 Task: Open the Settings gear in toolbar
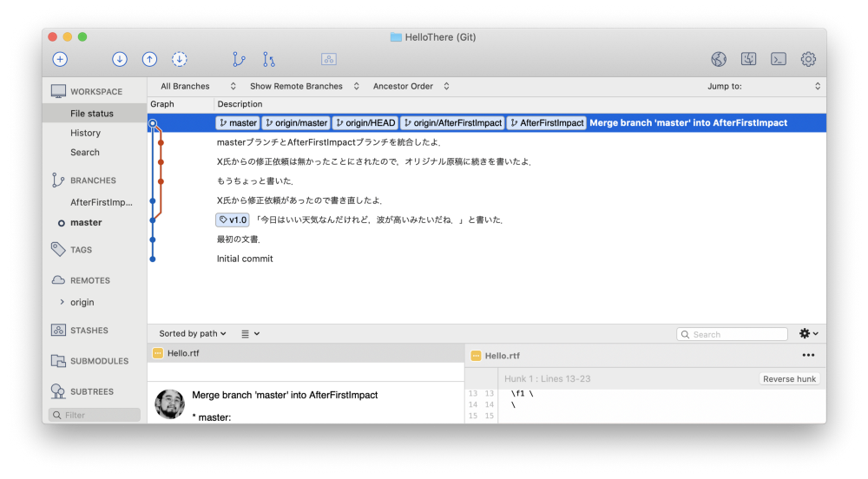click(x=808, y=59)
